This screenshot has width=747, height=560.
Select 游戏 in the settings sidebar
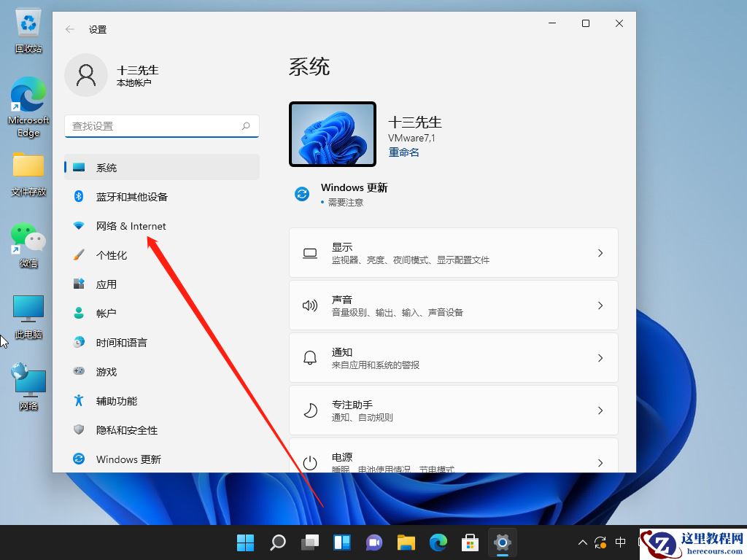tap(107, 371)
